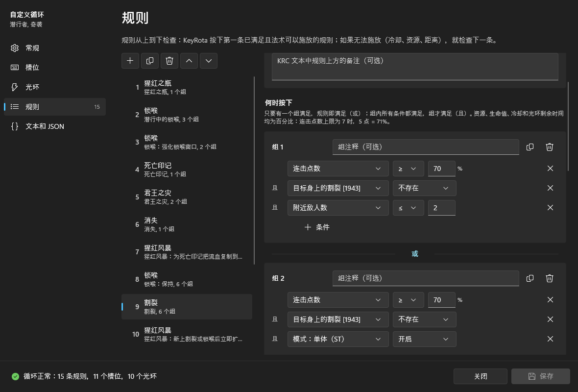Select rule 8 锁喉：保持
Image resolution: width=578 pixels, height=392 pixels.
pyautogui.click(x=187, y=279)
